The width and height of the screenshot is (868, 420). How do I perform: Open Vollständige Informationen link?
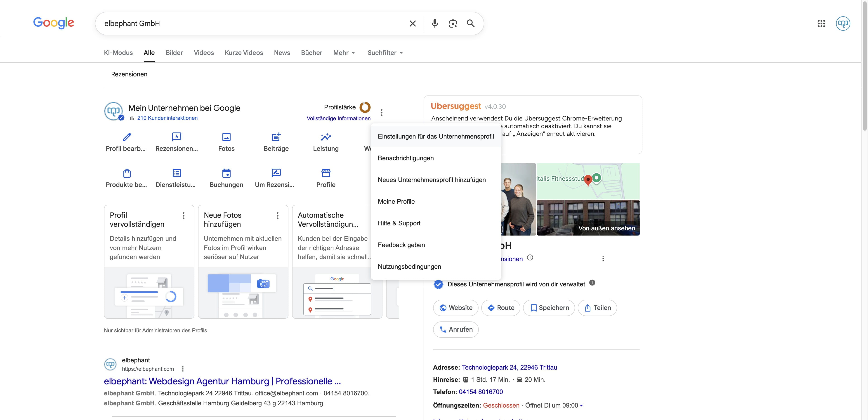338,118
